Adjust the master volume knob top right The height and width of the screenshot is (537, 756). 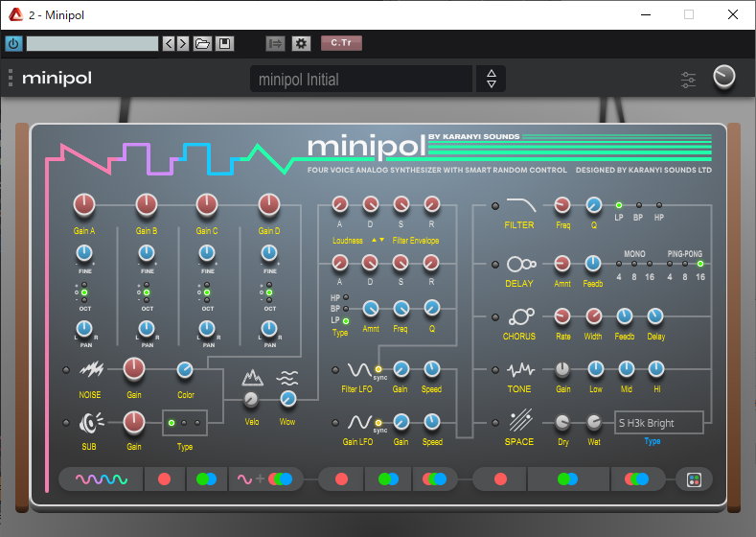[724, 78]
